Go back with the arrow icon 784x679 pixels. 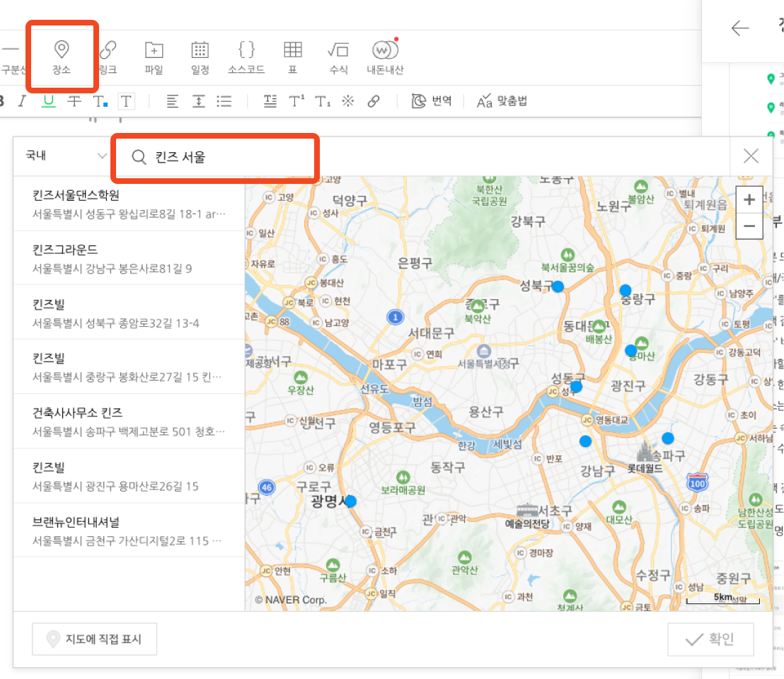tap(740, 28)
